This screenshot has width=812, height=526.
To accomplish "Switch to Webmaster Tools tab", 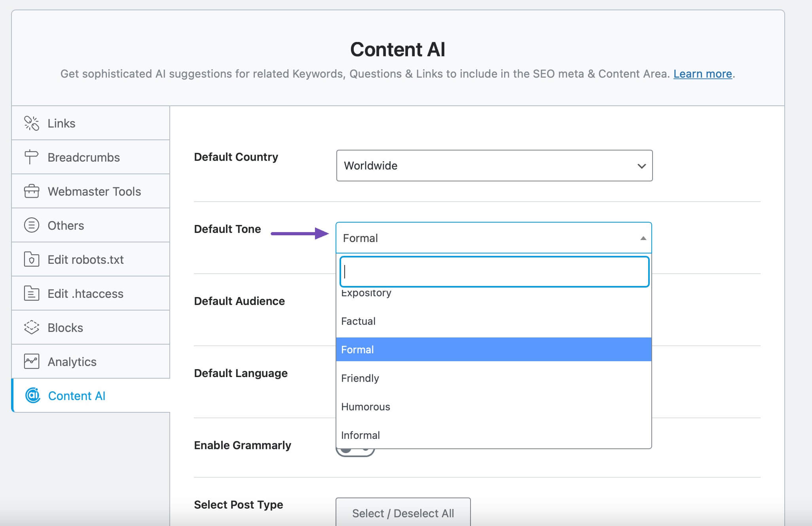I will pyautogui.click(x=91, y=191).
